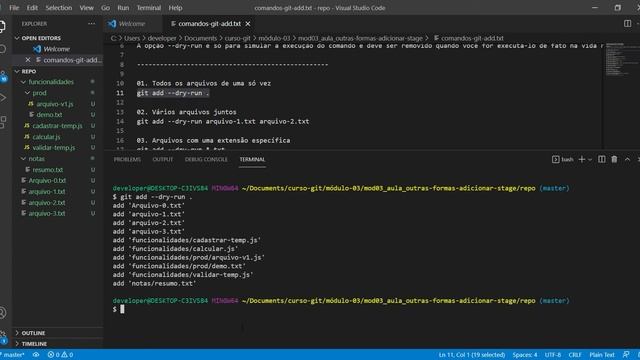Open the Extensions view
The width and height of the screenshot is (640, 360).
point(2,121)
